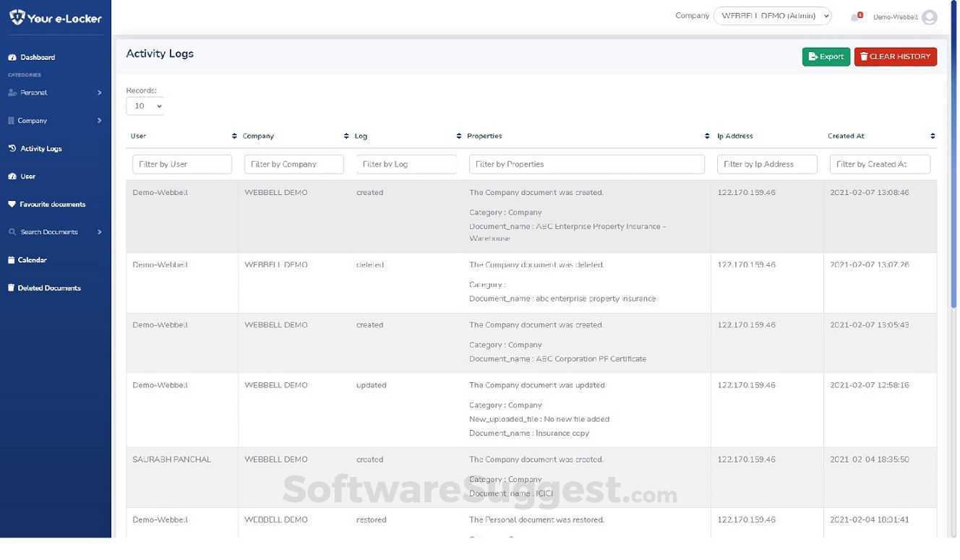Click the trash icon for Deleted Documents

click(9, 287)
